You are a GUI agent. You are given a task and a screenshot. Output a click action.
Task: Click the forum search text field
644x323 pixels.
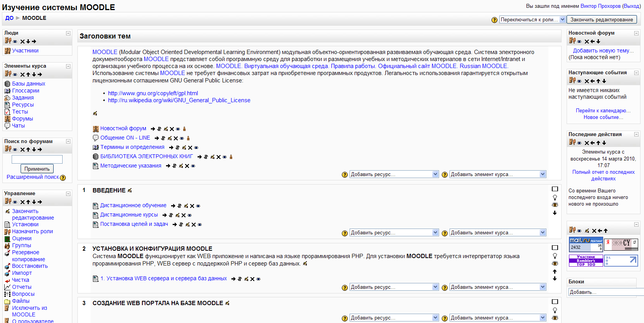point(37,159)
